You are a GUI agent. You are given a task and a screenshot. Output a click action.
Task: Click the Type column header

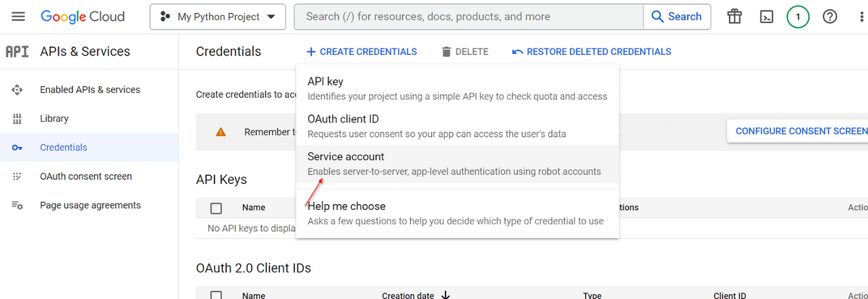[592, 295]
